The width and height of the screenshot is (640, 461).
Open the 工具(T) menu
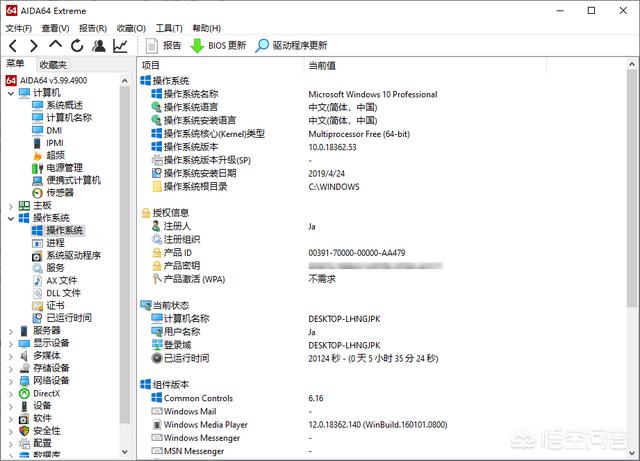169,28
